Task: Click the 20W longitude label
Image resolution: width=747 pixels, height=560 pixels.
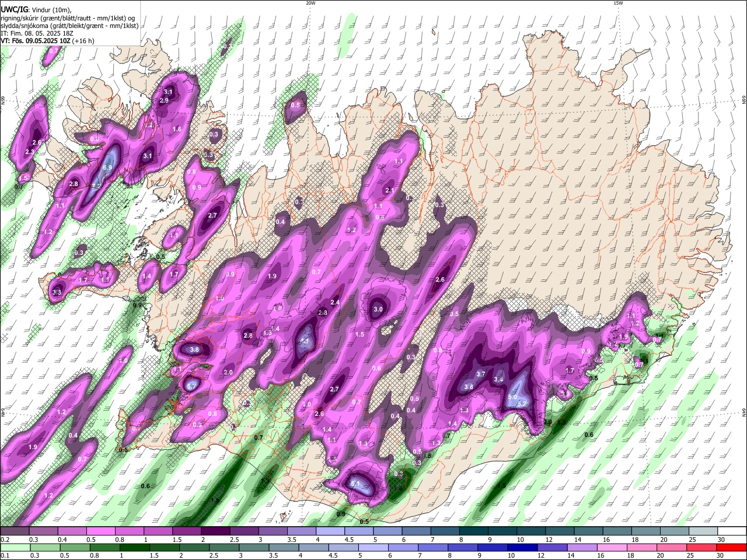Action: (310, 3)
